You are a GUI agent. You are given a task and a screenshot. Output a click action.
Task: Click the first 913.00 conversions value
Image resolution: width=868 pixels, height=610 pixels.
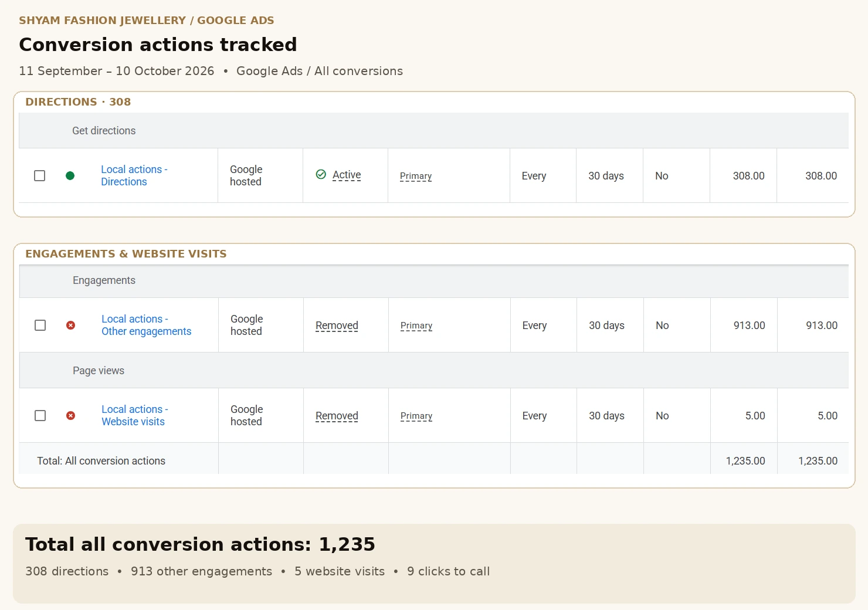pos(749,326)
